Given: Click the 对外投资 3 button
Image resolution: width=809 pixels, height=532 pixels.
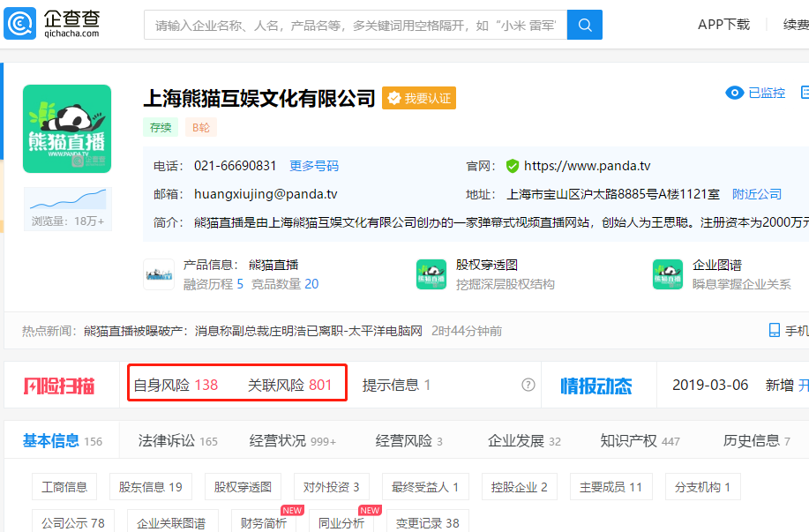Looking at the screenshot, I should 331,487.
